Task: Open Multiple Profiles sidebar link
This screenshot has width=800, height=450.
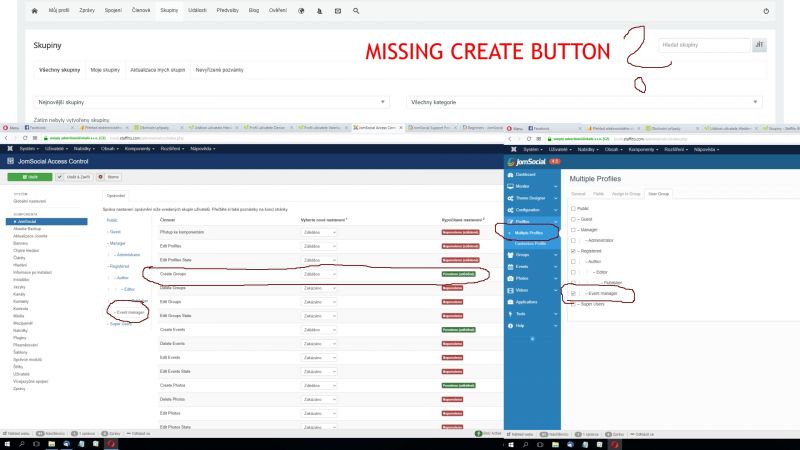Action: coord(529,233)
